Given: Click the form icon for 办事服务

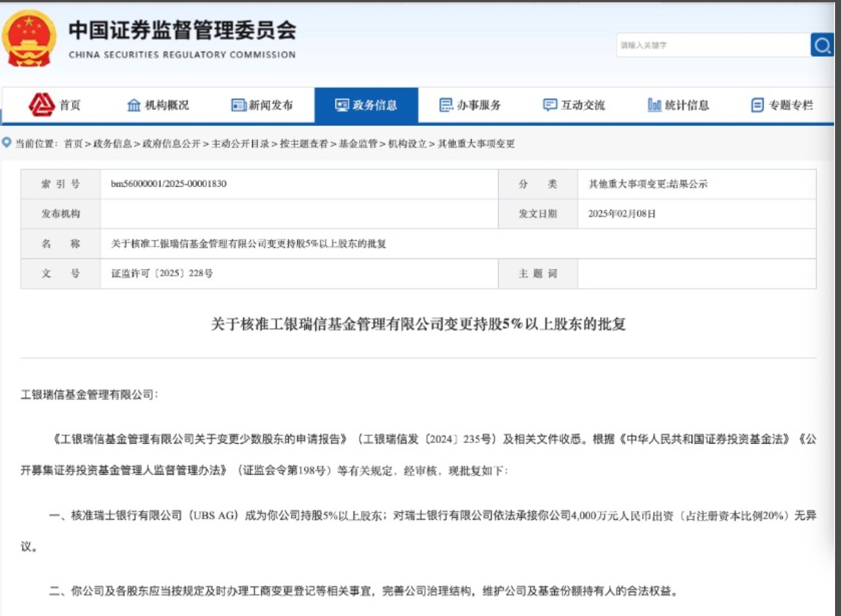Looking at the screenshot, I should [446, 105].
